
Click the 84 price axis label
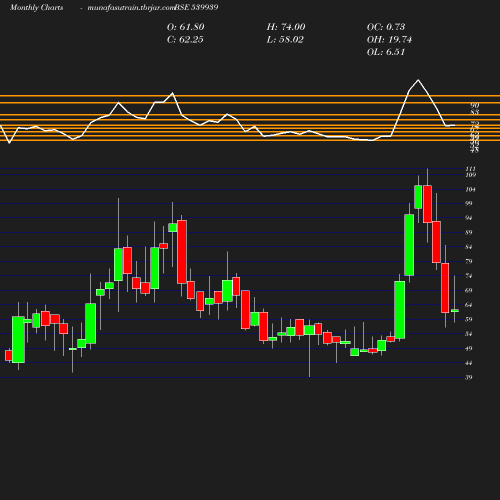point(469,247)
